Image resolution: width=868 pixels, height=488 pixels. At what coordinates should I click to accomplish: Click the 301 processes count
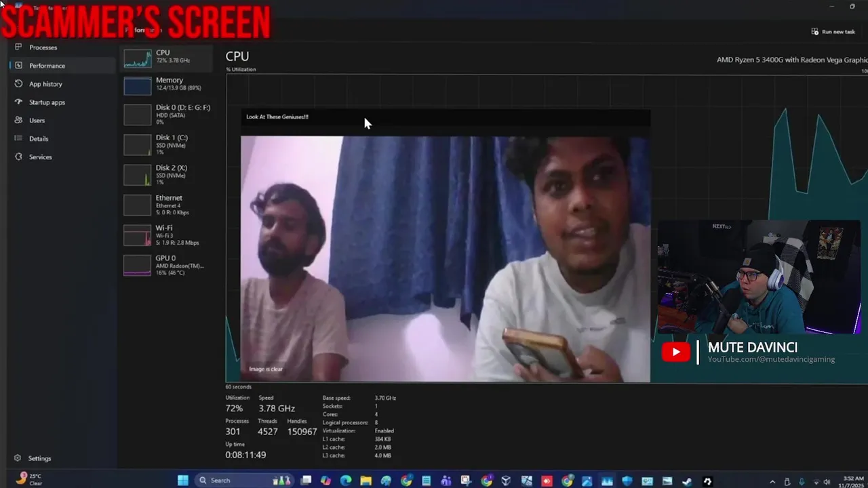pyautogui.click(x=233, y=432)
